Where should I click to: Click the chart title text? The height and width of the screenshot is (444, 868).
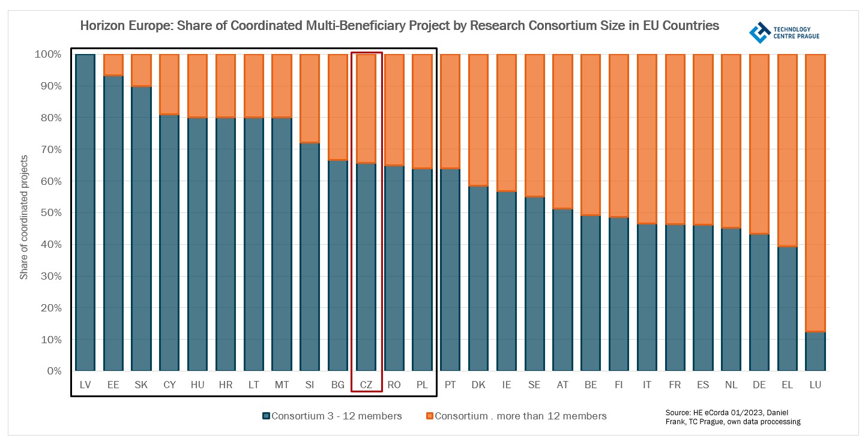pyautogui.click(x=400, y=26)
